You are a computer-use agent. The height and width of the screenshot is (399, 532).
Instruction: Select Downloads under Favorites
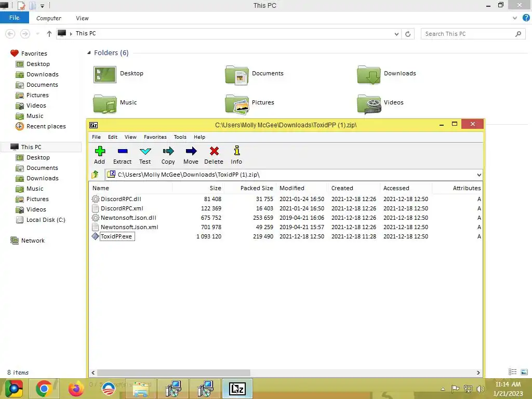[x=37, y=74]
